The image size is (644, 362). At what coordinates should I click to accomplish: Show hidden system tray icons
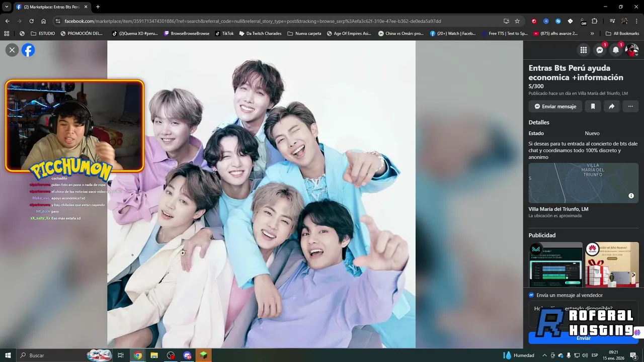[x=544, y=355]
